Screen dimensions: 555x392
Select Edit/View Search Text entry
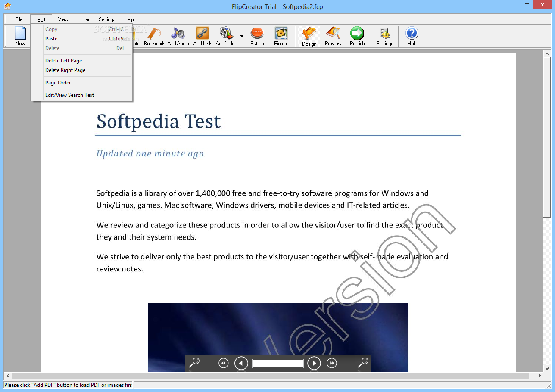(x=81, y=95)
